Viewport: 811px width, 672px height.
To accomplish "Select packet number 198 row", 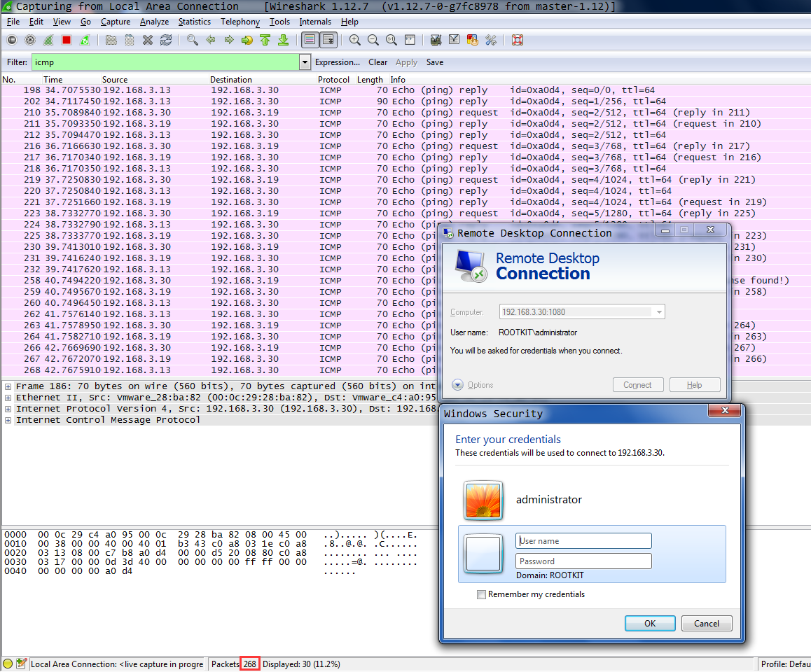I will tap(405, 90).
